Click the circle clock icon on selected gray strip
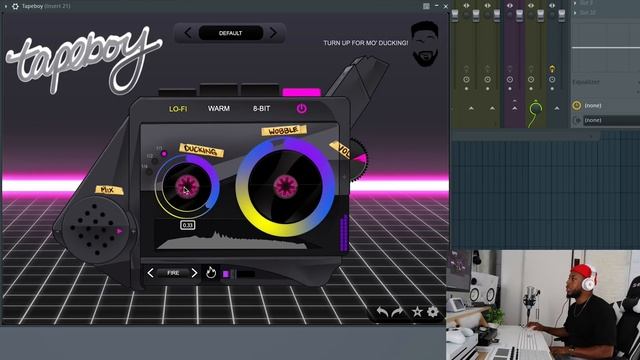The image size is (640, 360). click(552, 79)
